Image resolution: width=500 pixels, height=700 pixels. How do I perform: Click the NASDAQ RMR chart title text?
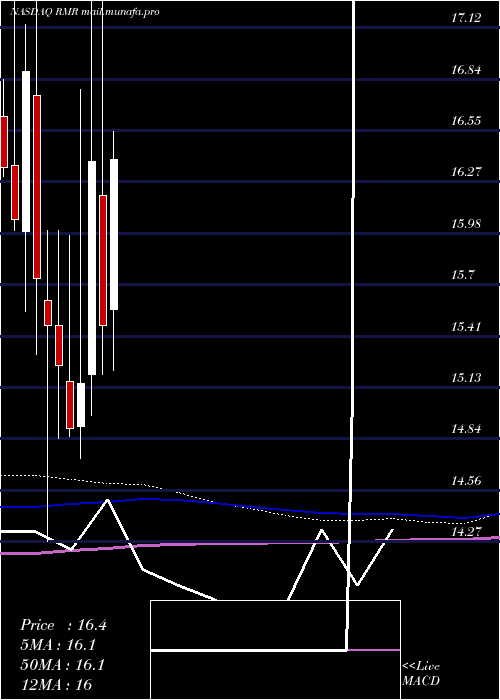point(85,12)
